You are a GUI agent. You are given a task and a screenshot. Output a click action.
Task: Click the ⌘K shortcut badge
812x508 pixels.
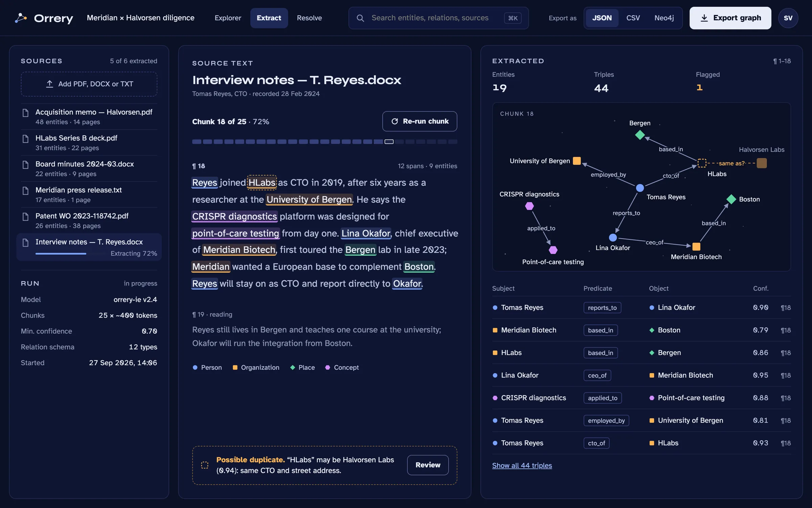(x=513, y=18)
